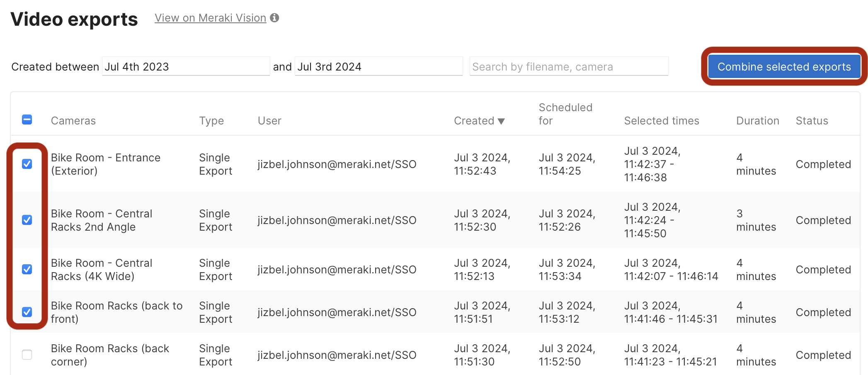868x375 pixels.
Task: Sort the table by Cameras column header
Action: pos(73,121)
